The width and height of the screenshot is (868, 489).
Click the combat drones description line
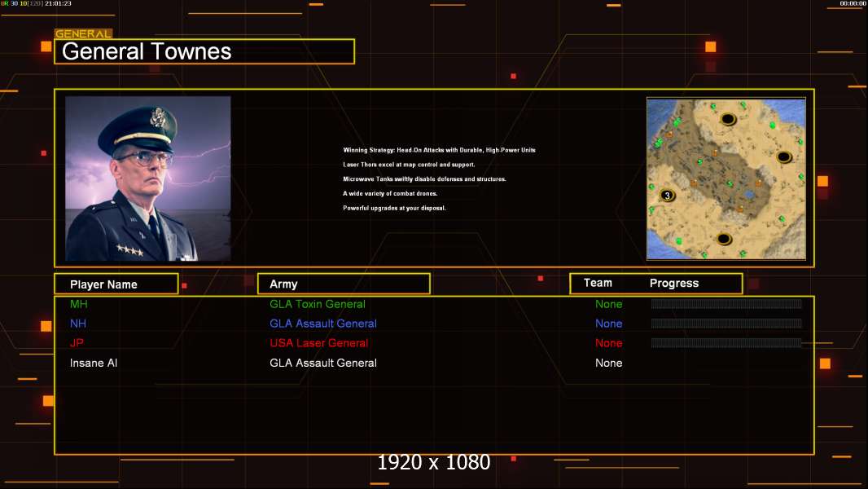tap(390, 193)
